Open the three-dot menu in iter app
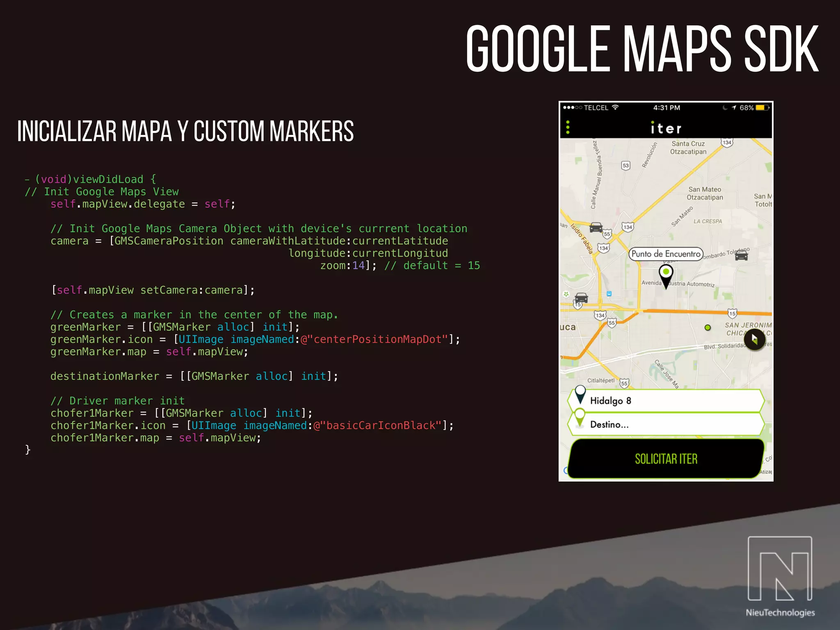This screenshot has width=840, height=630. (568, 127)
